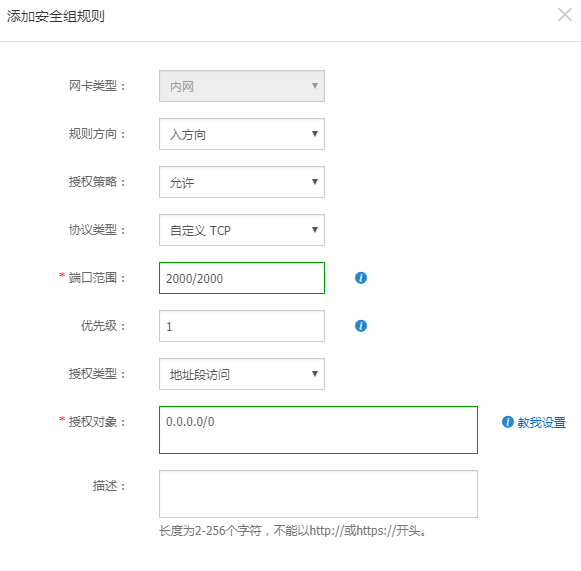Click the empty 描述 text area

click(318, 494)
